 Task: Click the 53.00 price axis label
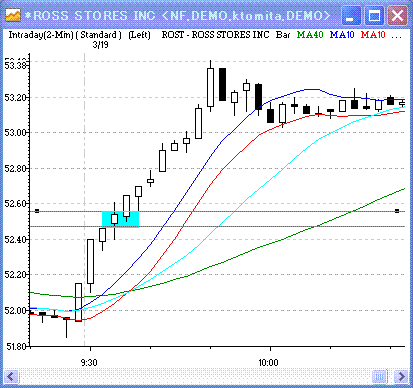(x=15, y=133)
